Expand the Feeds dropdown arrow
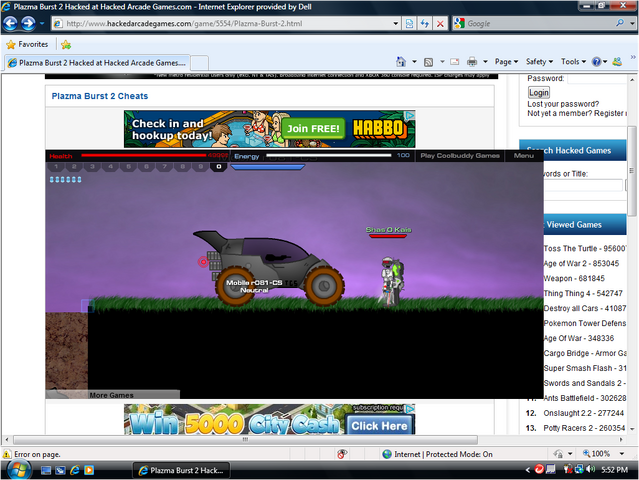The width and height of the screenshot is (639, 480). tap(442, 62)
